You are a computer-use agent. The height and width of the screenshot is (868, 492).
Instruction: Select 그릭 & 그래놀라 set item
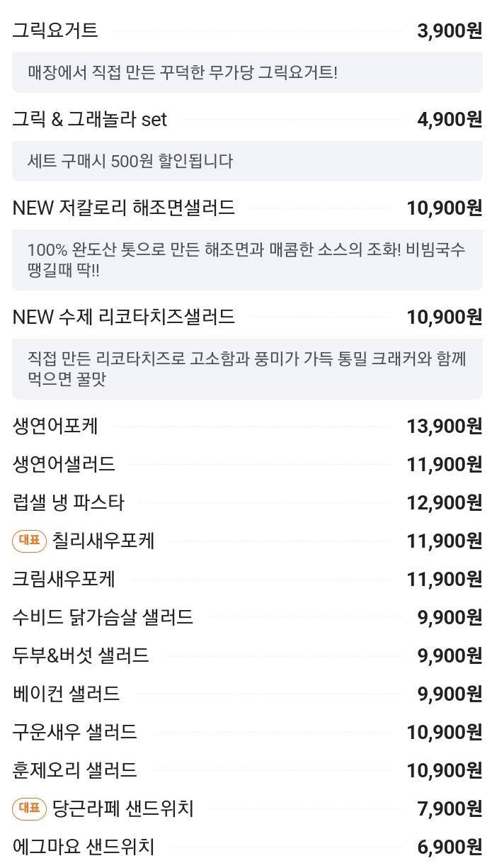[x=247, y=119]
